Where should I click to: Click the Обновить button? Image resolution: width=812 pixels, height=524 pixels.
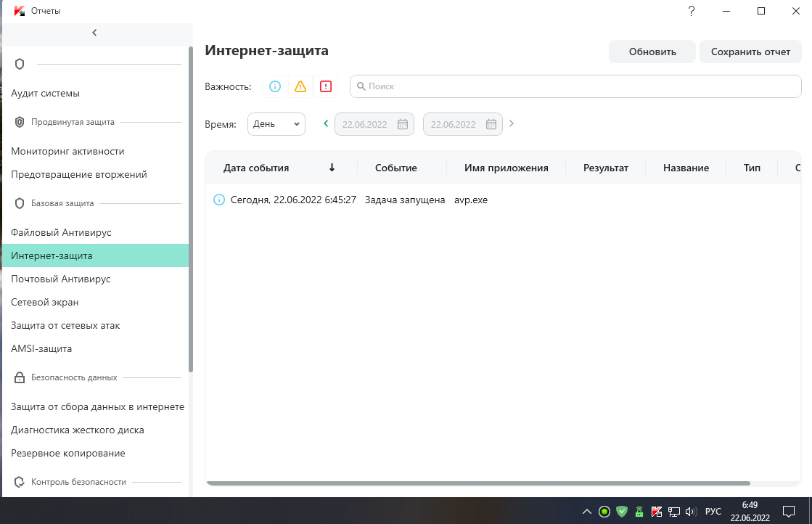652,52
